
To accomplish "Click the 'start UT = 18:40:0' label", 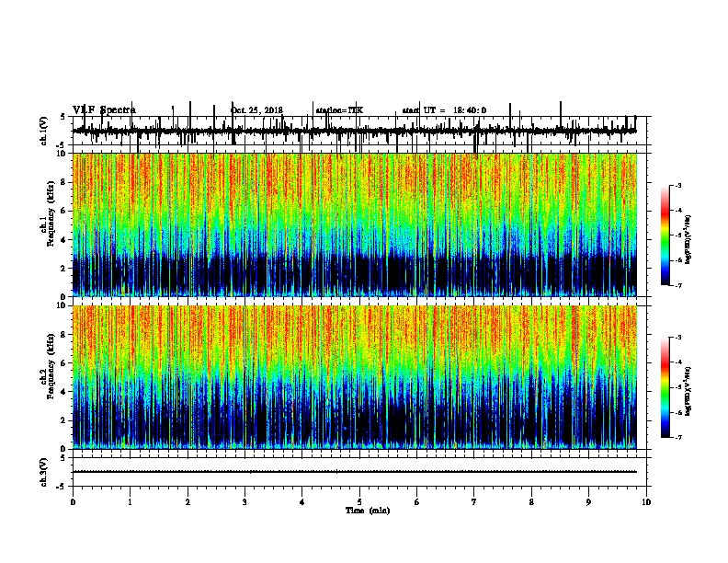I will click(444, 110).
